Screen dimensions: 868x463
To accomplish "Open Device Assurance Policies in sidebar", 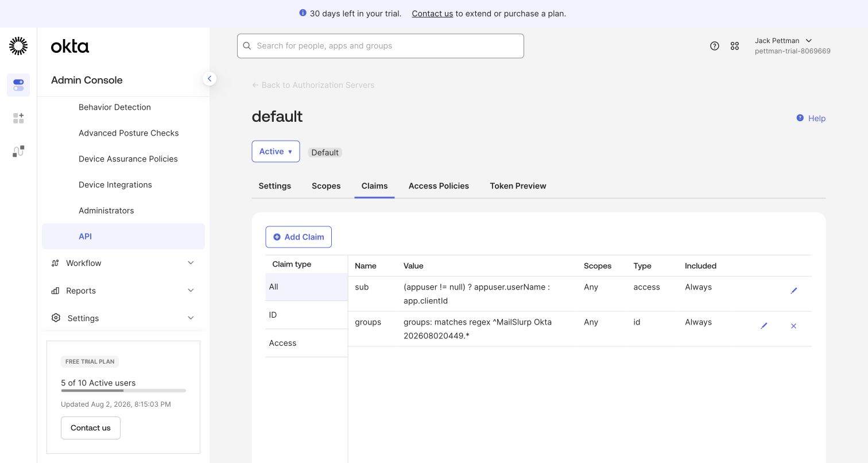I will point(128,159).
